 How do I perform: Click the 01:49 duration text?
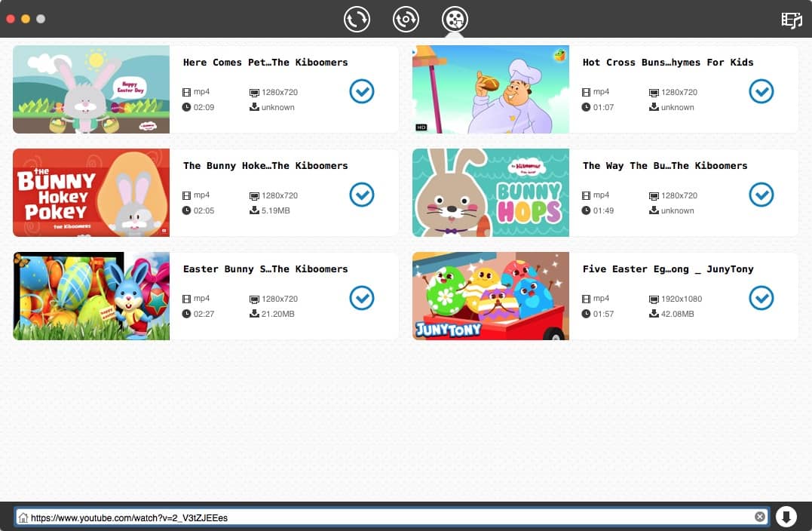(603, 211)
